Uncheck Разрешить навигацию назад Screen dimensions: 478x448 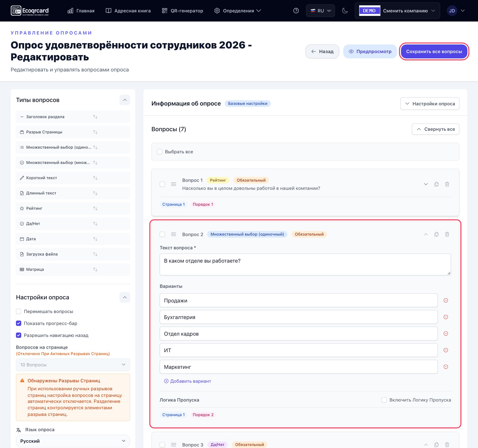click(x=19, y=335)
